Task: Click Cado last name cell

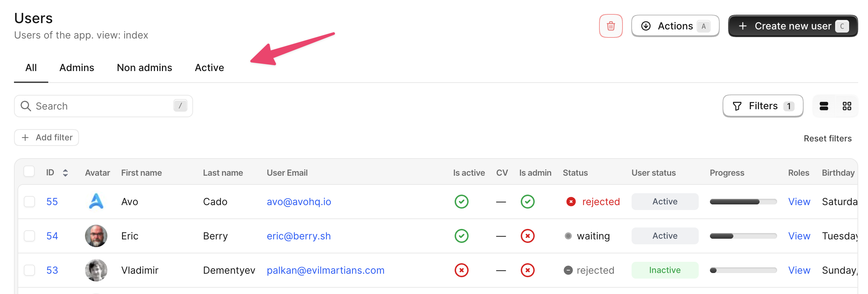Action: [x=215, y=202]
